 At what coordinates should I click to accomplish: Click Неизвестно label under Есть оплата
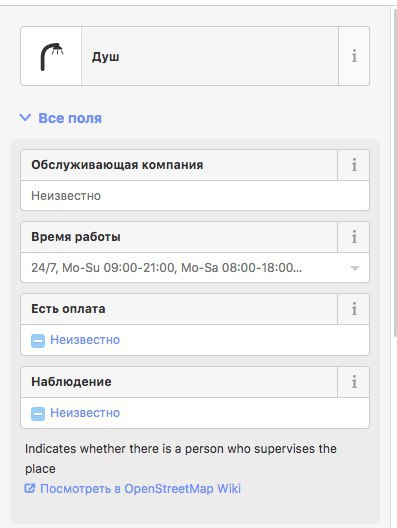85,340
